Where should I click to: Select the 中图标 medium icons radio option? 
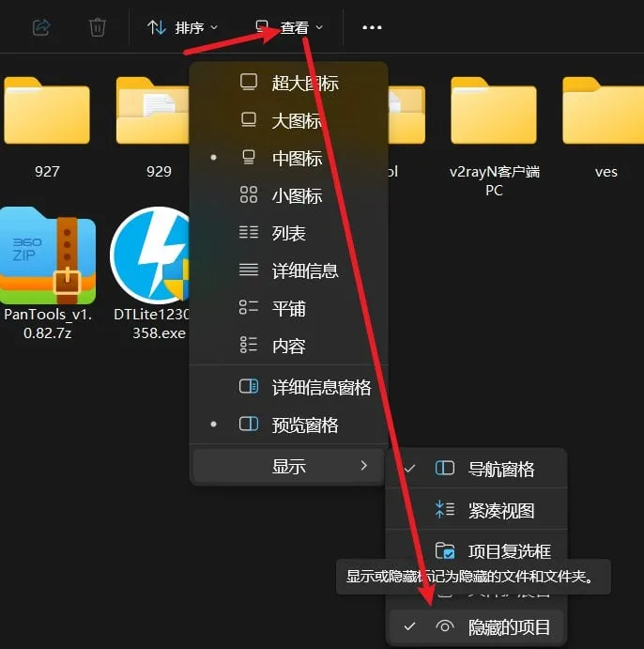[289, 158]
